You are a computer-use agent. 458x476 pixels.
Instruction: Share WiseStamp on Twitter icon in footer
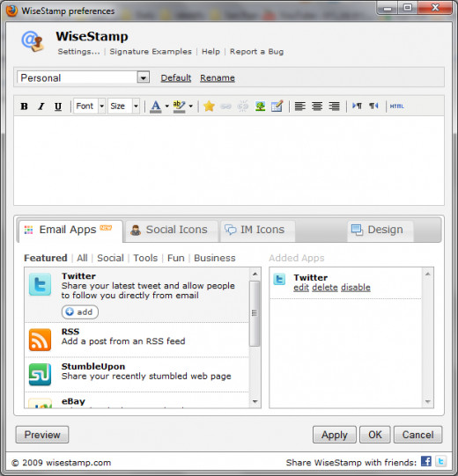[x=440, y=461]
